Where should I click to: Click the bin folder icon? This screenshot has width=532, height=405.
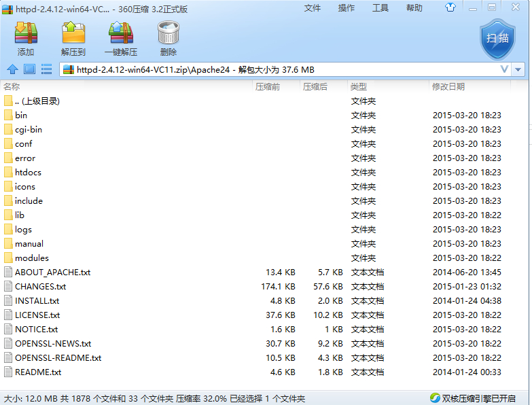(x=8, y=116)
